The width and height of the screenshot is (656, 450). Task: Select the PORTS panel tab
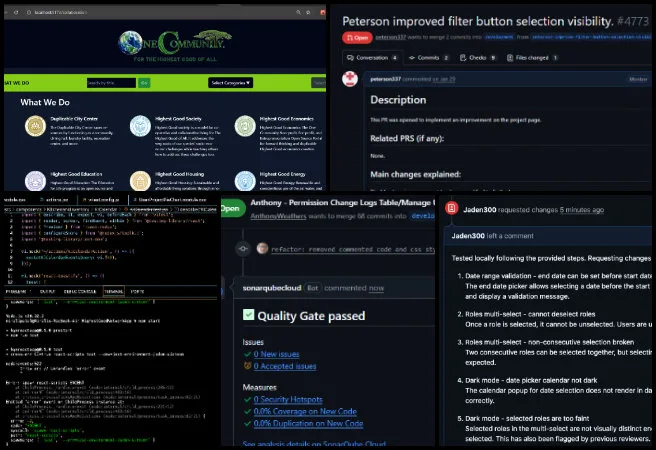[x=137, y=291]
